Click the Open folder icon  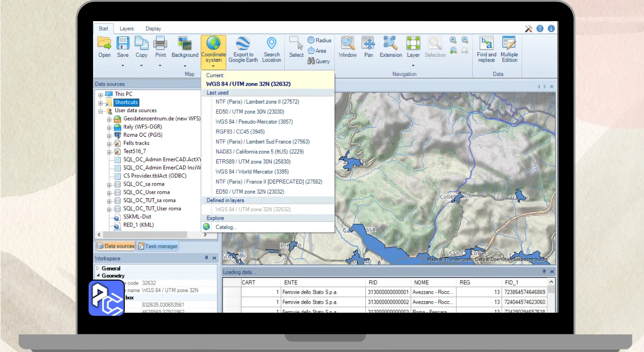(104, 44)
